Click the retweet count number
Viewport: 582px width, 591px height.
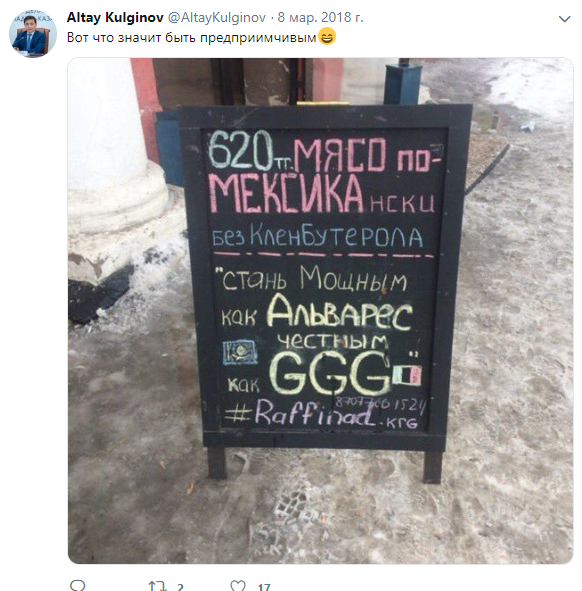[x=180, y=587]
